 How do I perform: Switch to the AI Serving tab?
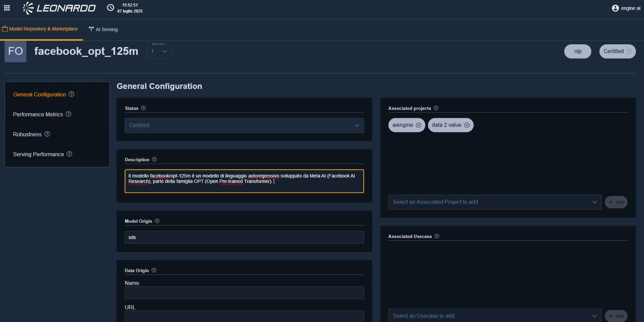click(103, 30)
